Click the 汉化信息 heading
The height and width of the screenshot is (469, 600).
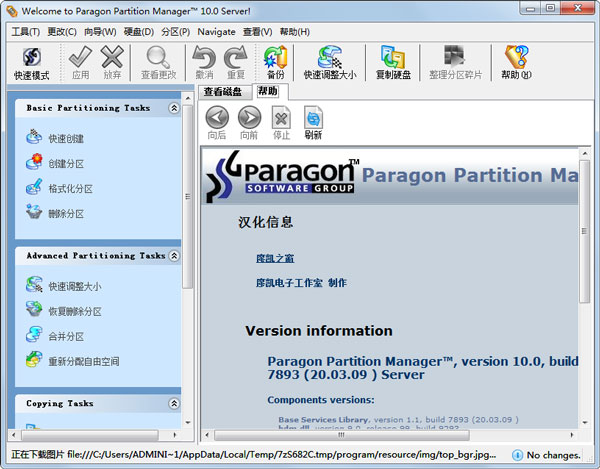click(x=266, y=222)
